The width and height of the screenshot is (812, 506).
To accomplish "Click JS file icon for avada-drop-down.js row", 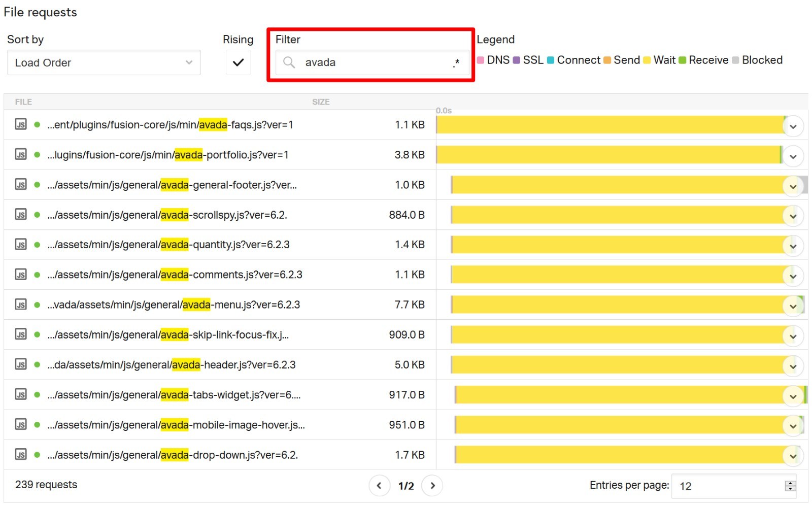I will click(x=21, y=454).
